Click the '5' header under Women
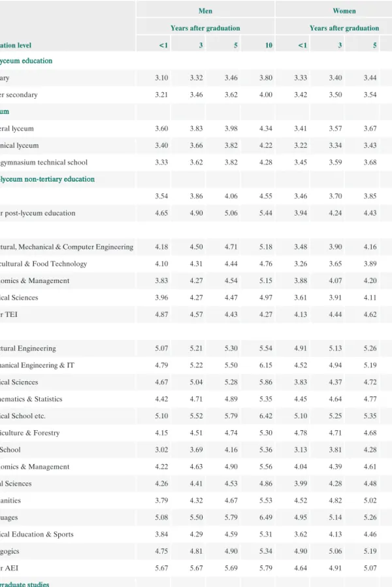This screenshot has width=392, height=587. point(374,45)
